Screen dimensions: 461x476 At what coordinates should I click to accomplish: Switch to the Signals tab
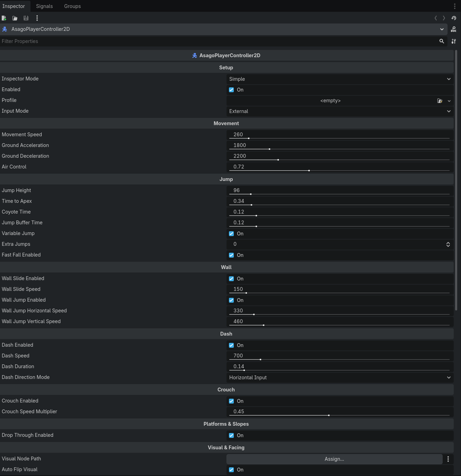click(44, 6)
